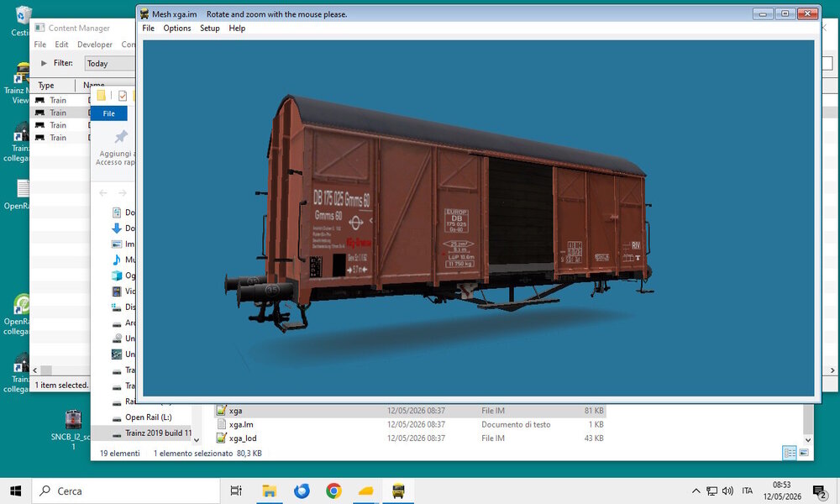
Task: Click Pin to Quick access pushpin icon
Action: (x=121, y=137)
